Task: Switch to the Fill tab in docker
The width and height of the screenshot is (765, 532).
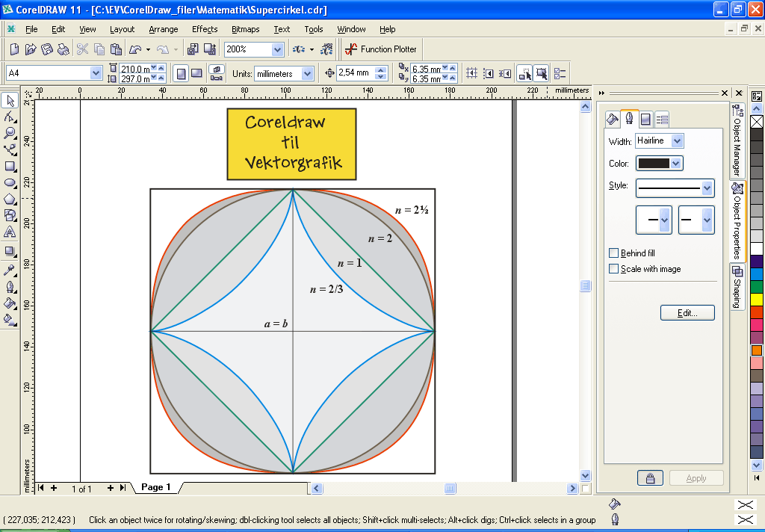Action: tap(613, 119)
